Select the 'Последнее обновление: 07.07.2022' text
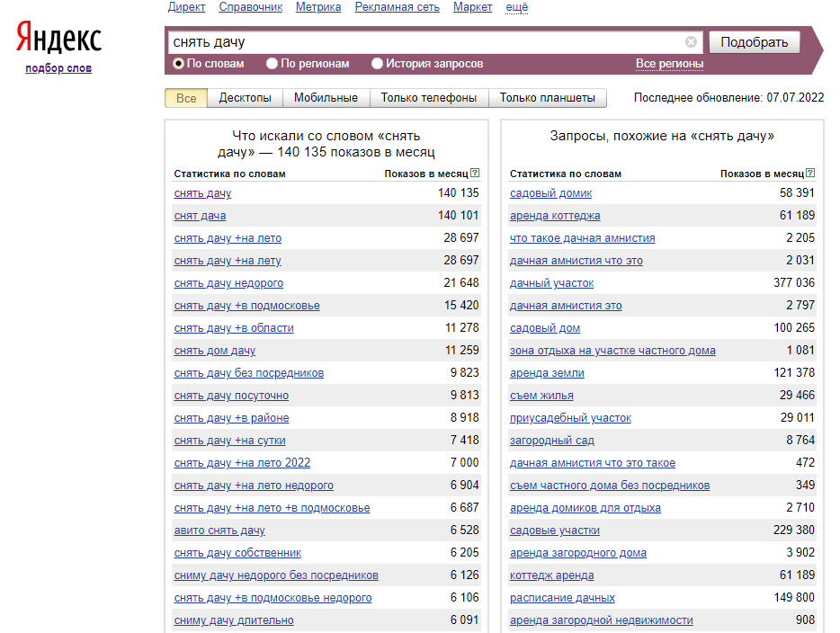 (x=728, y=97)
